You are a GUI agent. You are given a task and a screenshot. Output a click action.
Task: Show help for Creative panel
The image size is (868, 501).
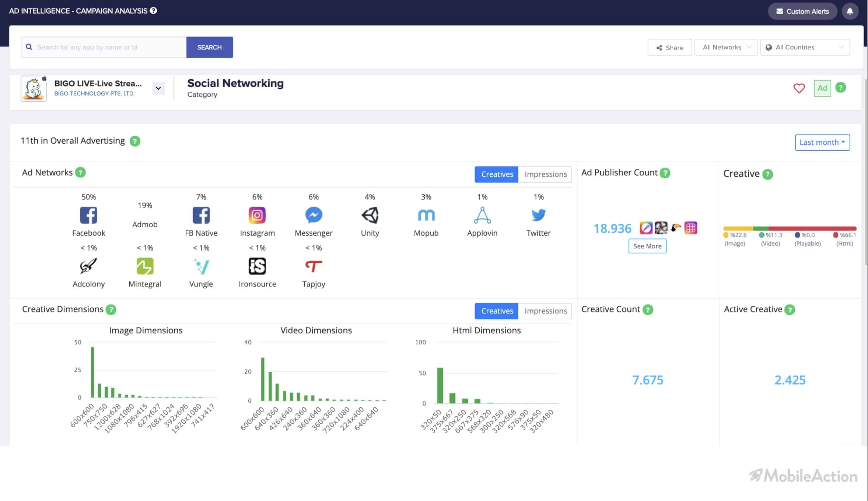(x=767, y=174)
